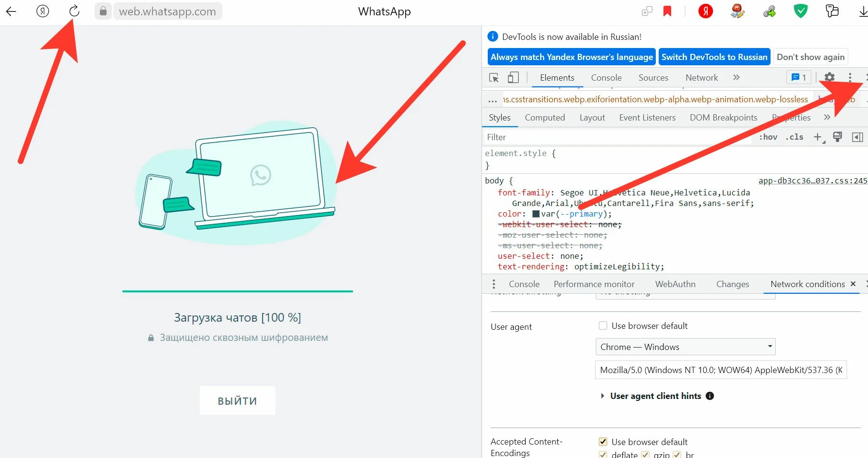Image resolution: width=868 pixels, height=458 pixels.
Task: Toggle the red bookmark icon
Action: tap(667, 11)
